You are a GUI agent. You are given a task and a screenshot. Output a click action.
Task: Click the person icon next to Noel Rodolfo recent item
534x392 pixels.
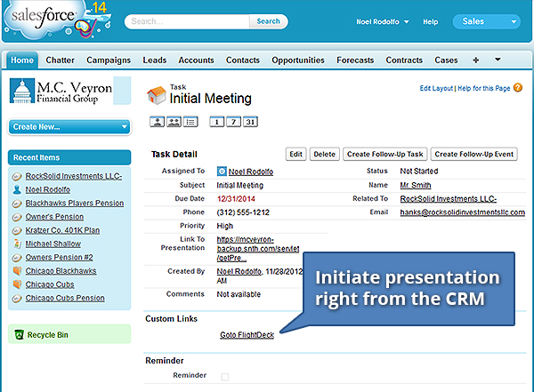(17, 189)
